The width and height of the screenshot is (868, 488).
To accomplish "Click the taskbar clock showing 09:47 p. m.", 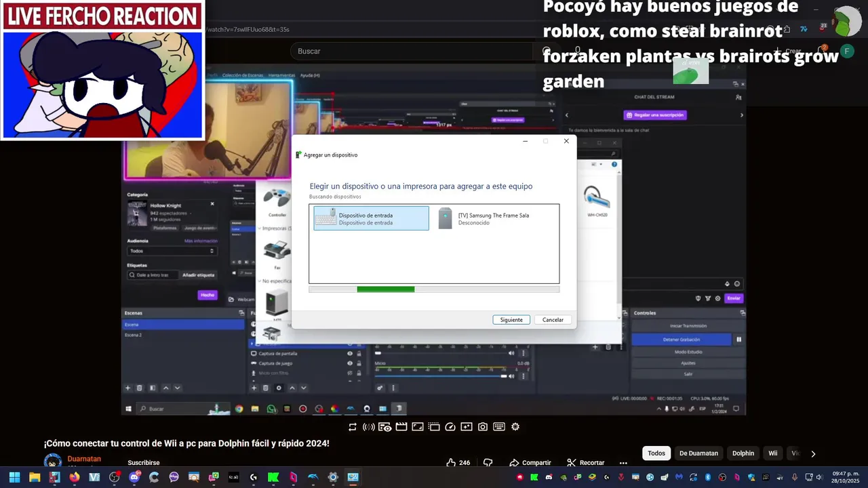I will (x=846, y=477).
